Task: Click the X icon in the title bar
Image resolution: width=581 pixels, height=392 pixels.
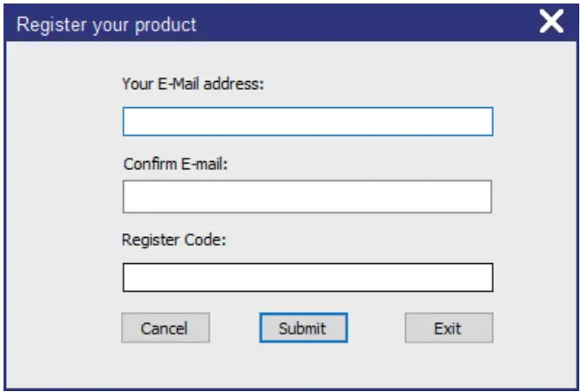Action: (552, 23)
